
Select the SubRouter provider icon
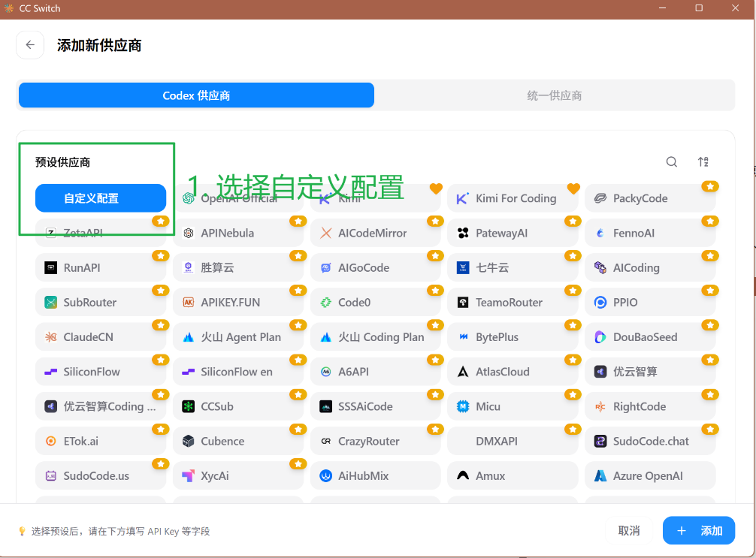tap(50, 303)
